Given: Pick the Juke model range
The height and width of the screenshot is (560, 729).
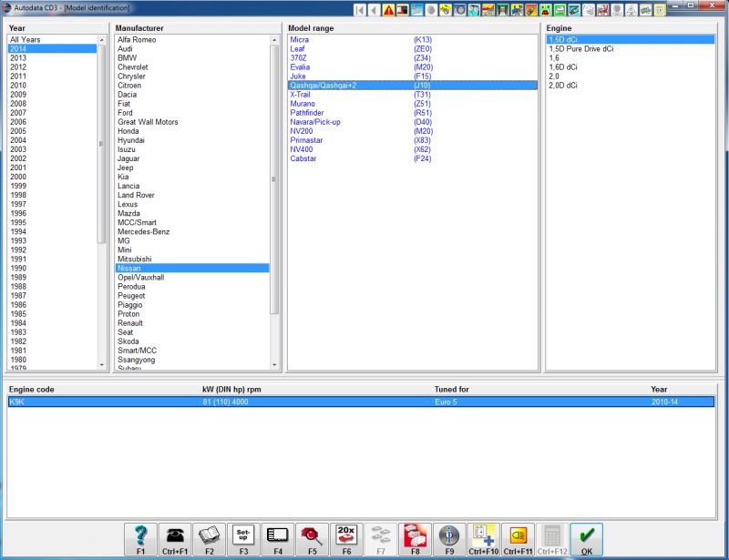Looking at the screenshot, I should (413, 76).
